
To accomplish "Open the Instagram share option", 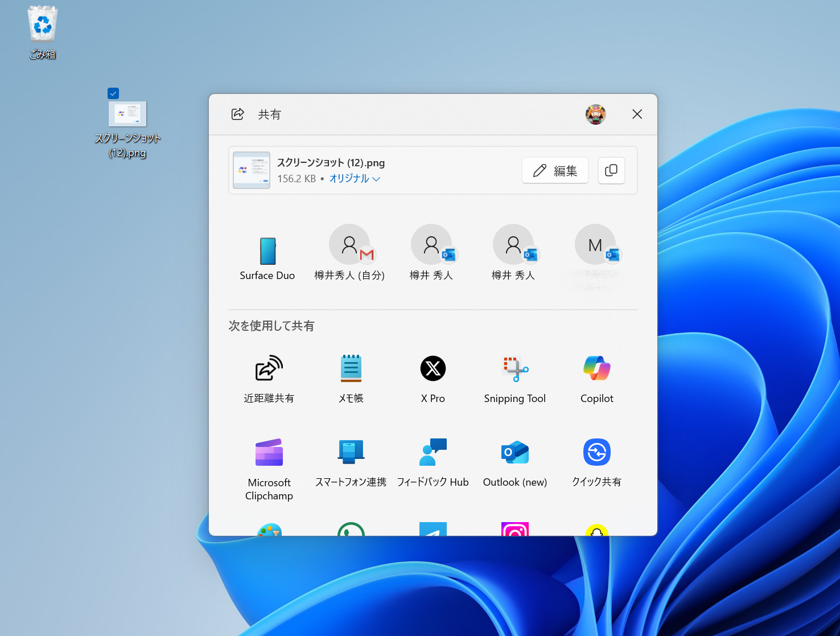I will 514,530.
